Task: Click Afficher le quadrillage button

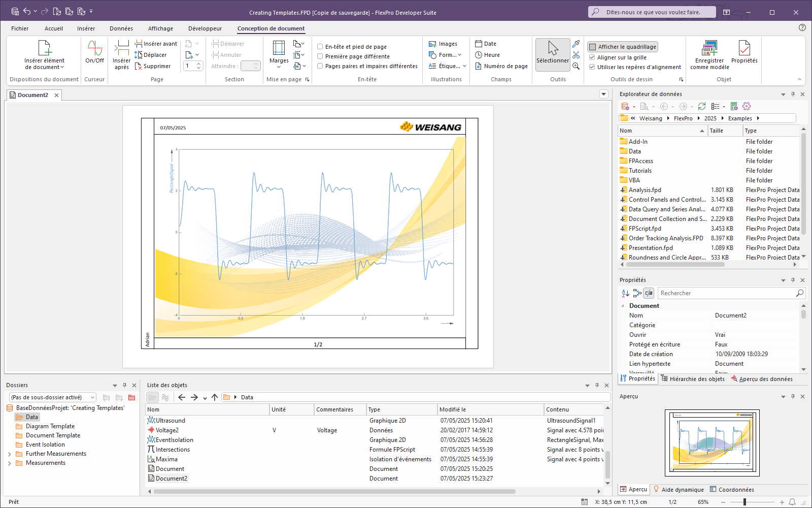Action: click(623, 47)
